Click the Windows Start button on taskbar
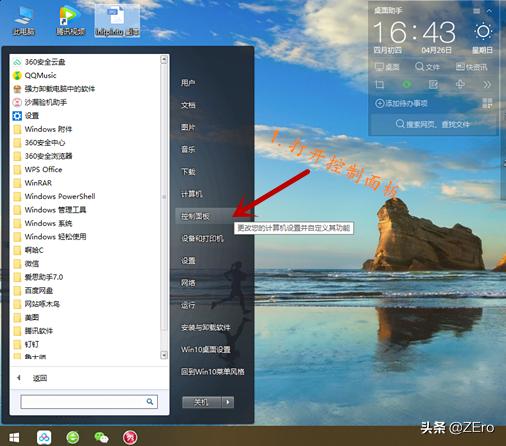Viewport: 506px width, 446px height. click(14, 437)
